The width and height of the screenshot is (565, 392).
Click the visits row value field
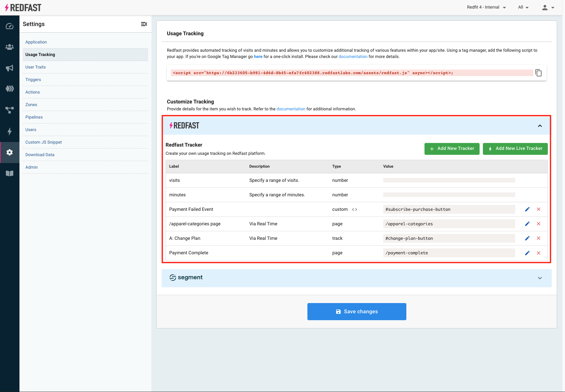pos(449,180)
